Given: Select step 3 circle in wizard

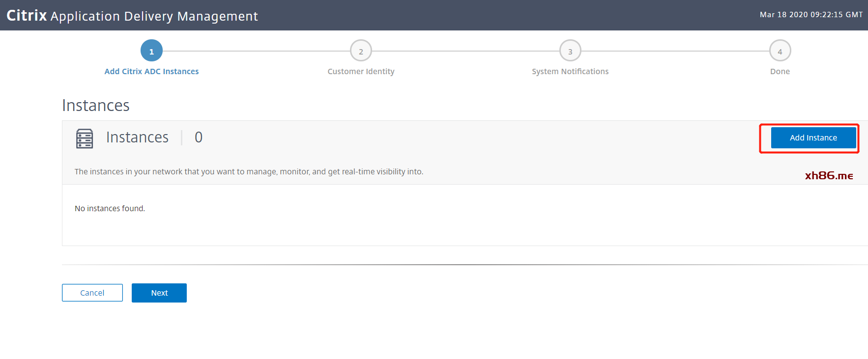Looking at the screenshot, I should pos(570,51).
